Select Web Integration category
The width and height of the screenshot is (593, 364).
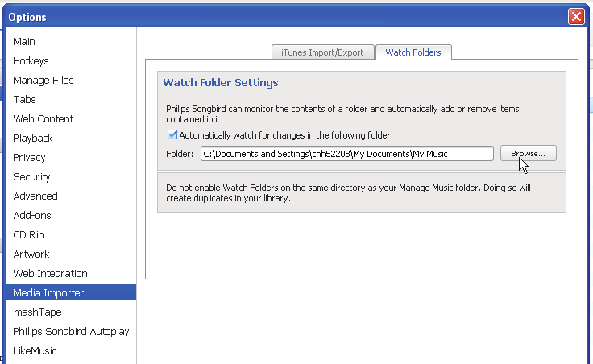coord(50,274)
